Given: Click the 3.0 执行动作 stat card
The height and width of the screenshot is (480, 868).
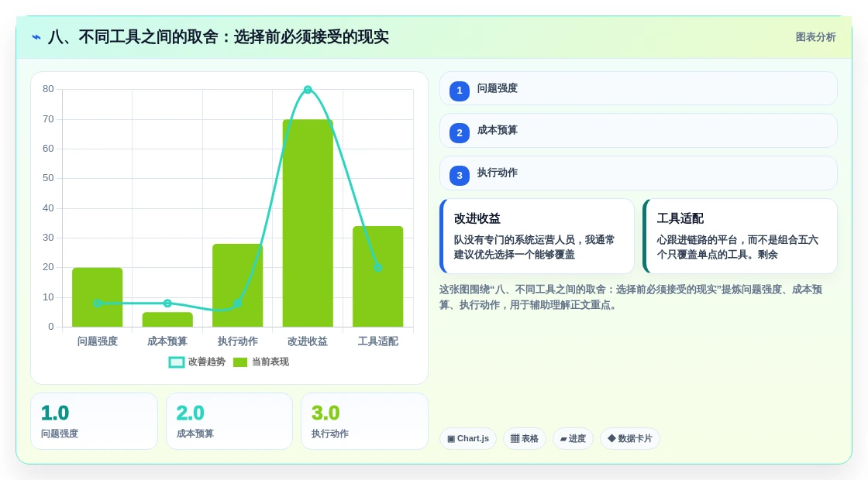Looking at the screenshot, I should (364, 421).
